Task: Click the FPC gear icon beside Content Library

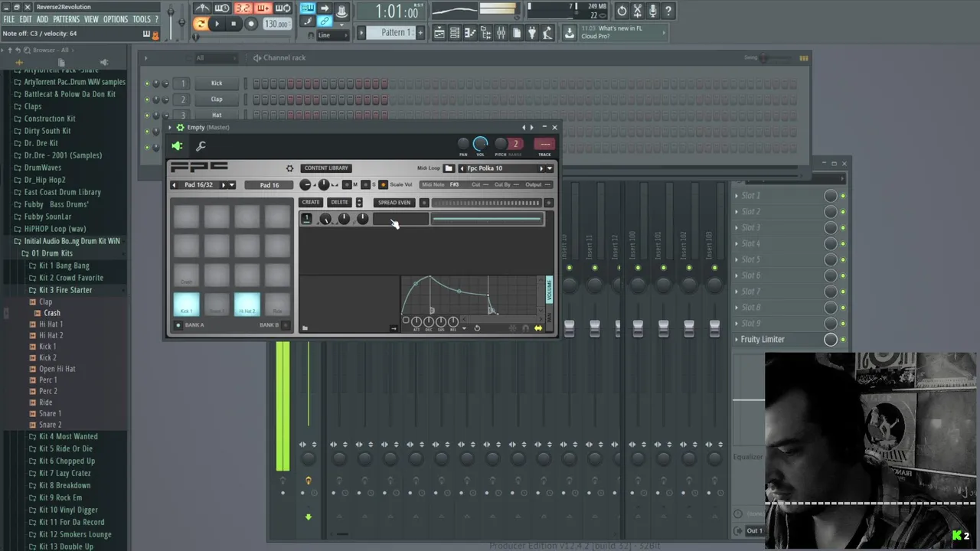Action: click(289, 168)
